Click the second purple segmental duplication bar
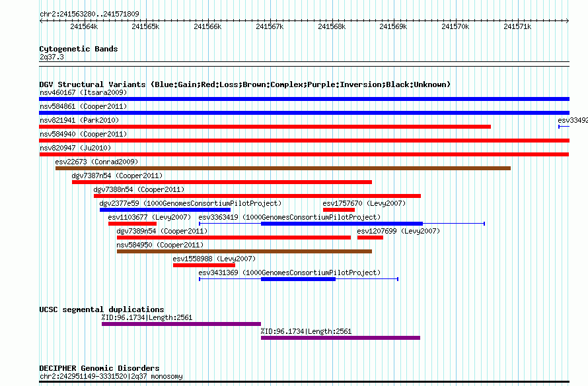The height and width of the screenshot is (386, 588). click(x=340, y=338)
